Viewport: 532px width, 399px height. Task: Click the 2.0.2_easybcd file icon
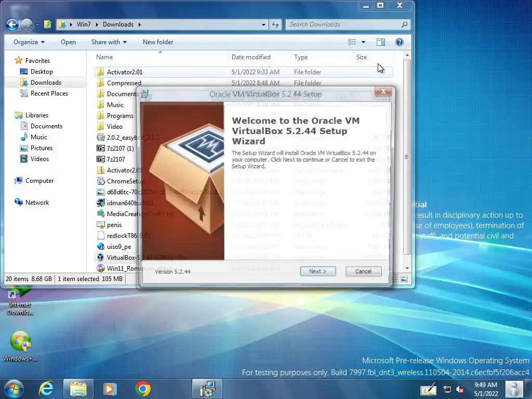point(100,137)
